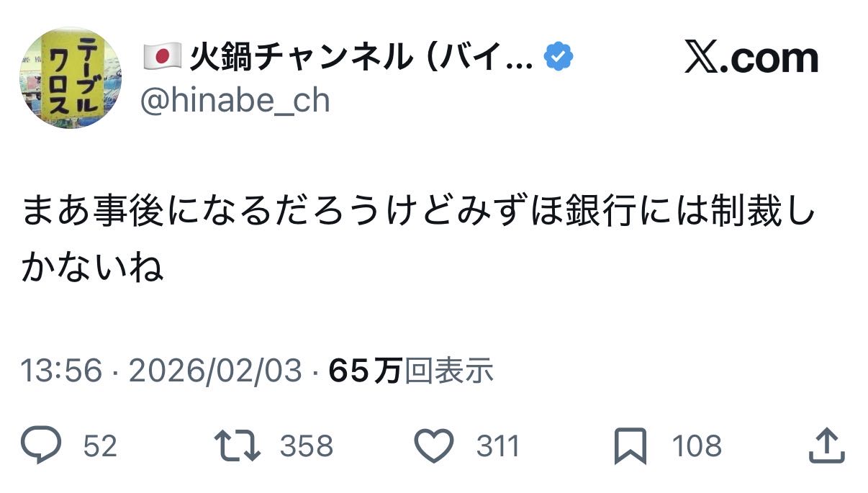
Task: Click the repost arrows icon
Action: coord(239,446)
